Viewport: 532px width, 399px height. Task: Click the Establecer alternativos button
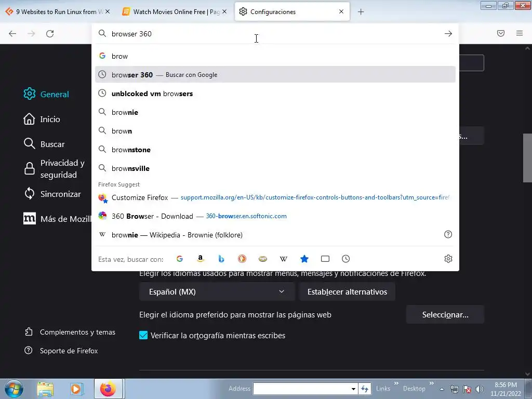(347, 292)
